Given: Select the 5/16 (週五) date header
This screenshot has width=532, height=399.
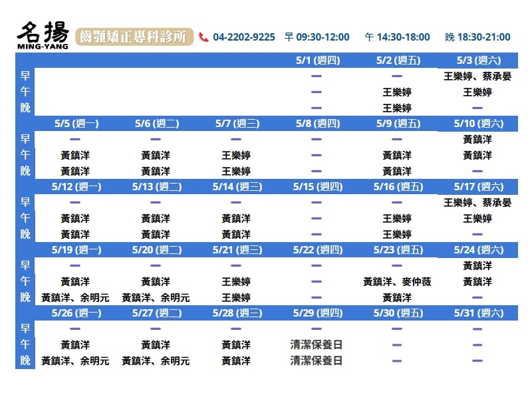Looking at the screenshot, I should tap(398, 187).
